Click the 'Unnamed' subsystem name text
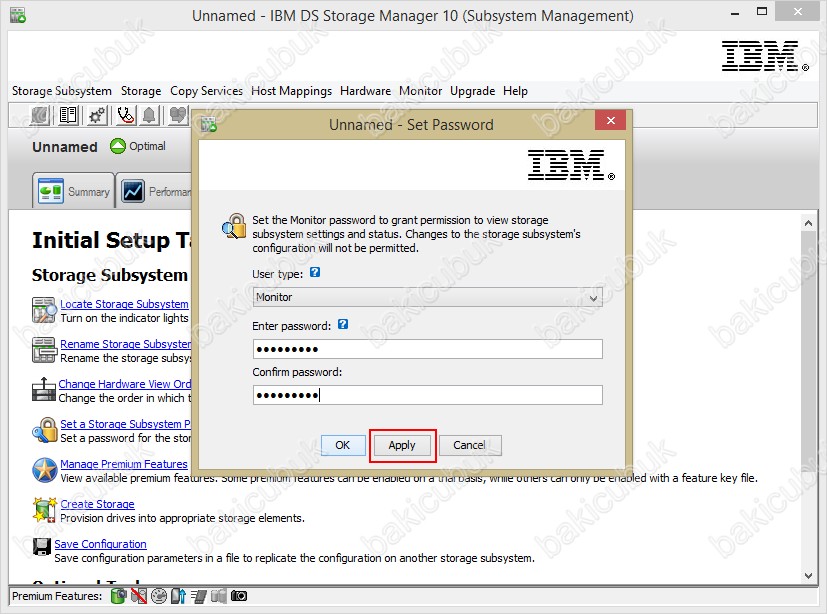 [65, 147]
